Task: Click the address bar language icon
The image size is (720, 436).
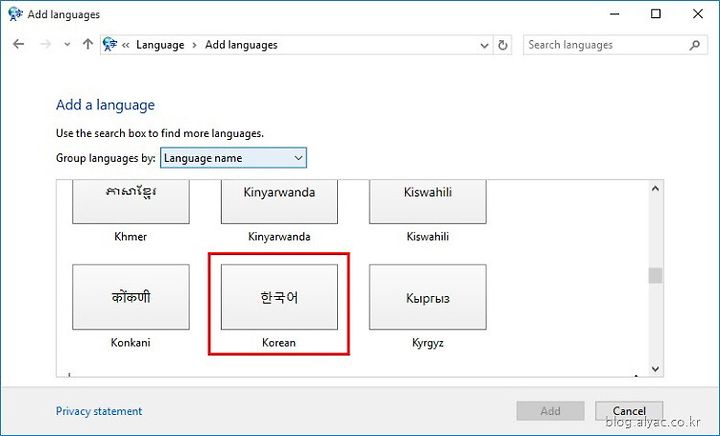Action: tap(110, 45)
